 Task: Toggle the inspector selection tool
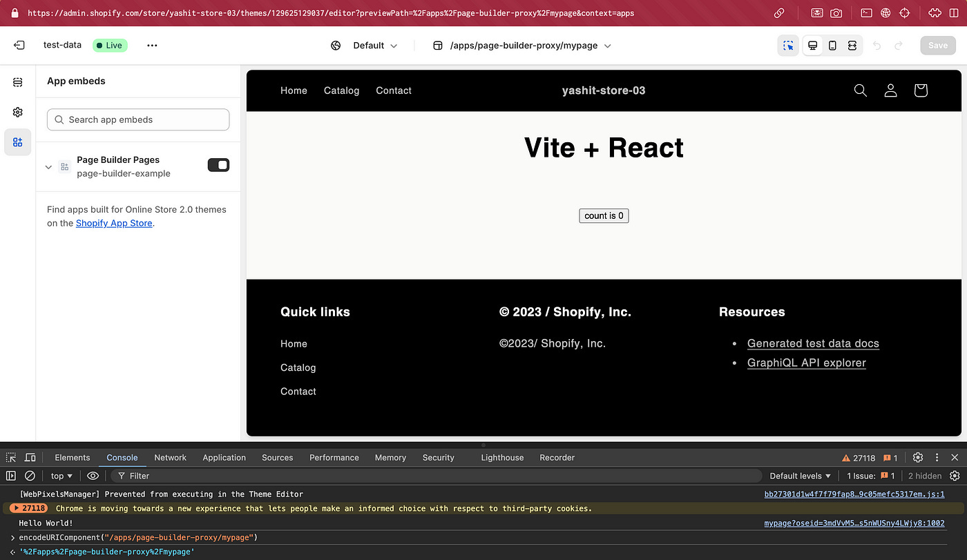[788, 46]
